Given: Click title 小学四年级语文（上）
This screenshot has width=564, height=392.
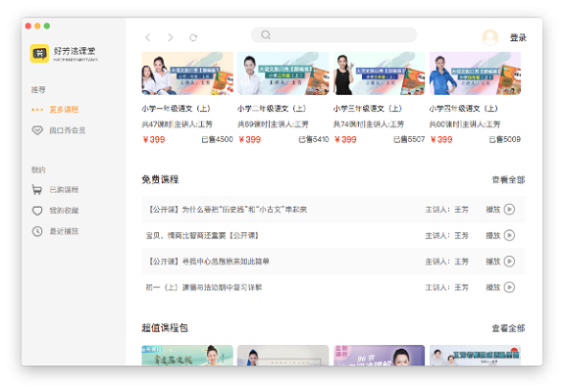Looking at the screenshot, I should pos(464,108).
